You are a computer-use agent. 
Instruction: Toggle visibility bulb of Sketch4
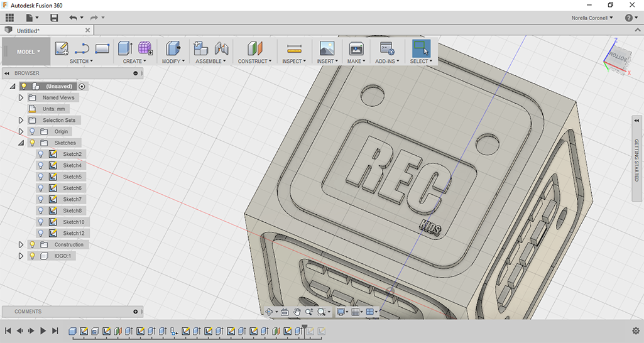tap(41, 165)
